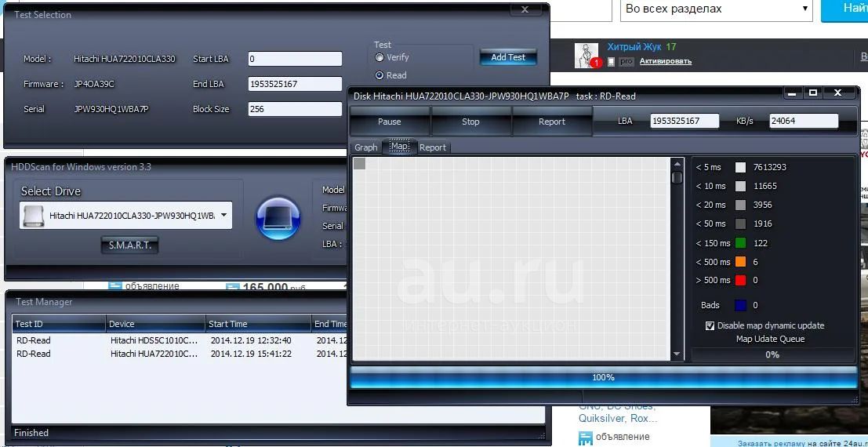Image resolution: width=868 pixels, height=447 pixels.
Task: Click the объявление icon at bottom right
Action: 585,438
